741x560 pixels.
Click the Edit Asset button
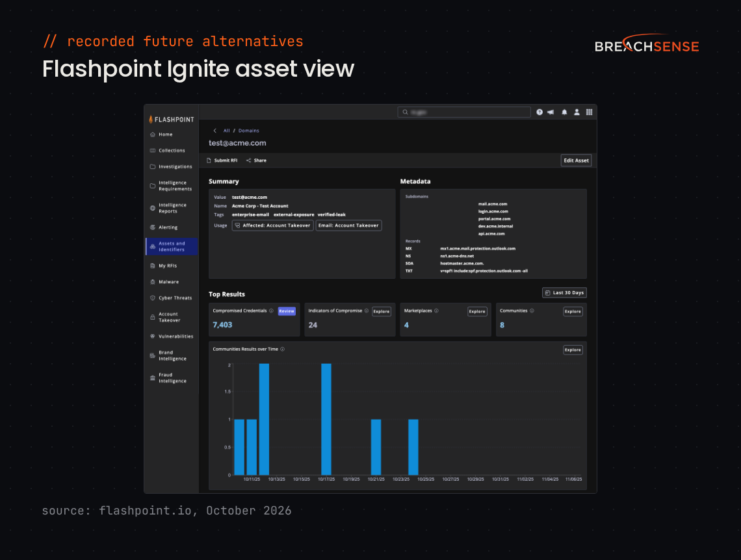576,160
